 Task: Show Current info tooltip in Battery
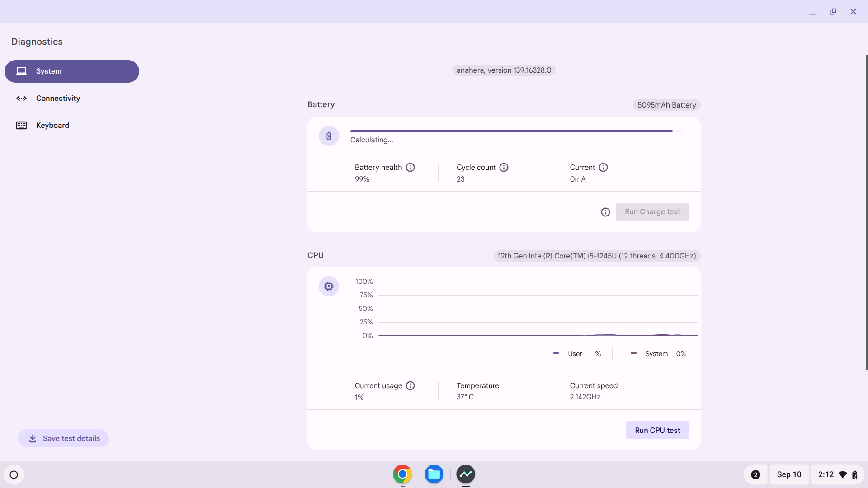[x=603, y=168]
